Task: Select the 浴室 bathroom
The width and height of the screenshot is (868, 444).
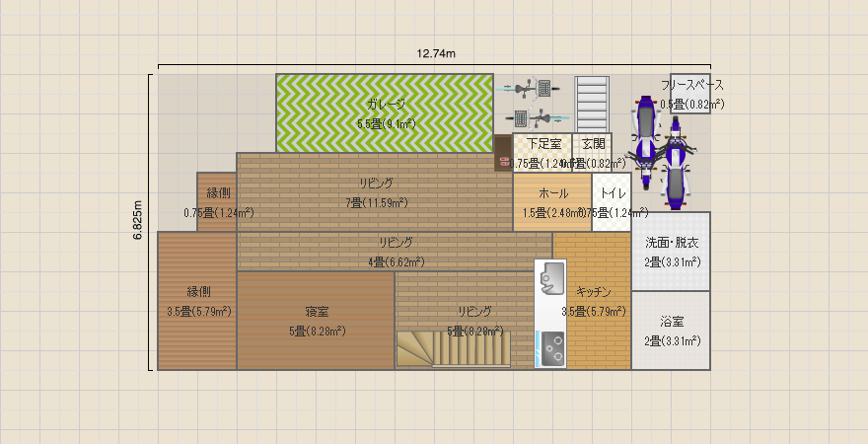Action: tap(671, 331)
